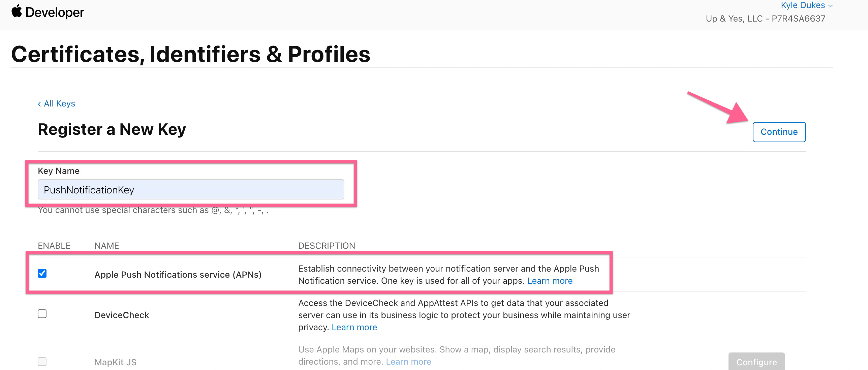Uncheck the Apple Push Notifications service checkbox
This screenshot has height=370, width=868.
point(42,273)
